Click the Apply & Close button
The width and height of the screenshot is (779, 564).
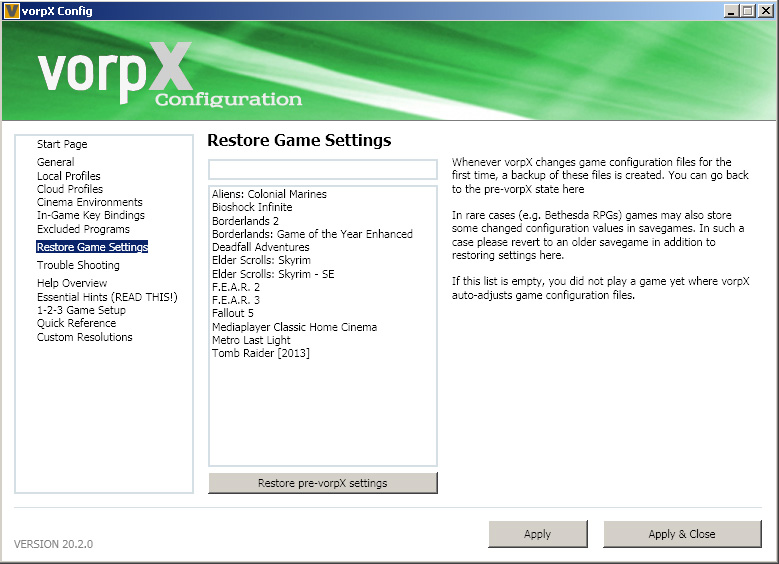(x=682, y=534)
